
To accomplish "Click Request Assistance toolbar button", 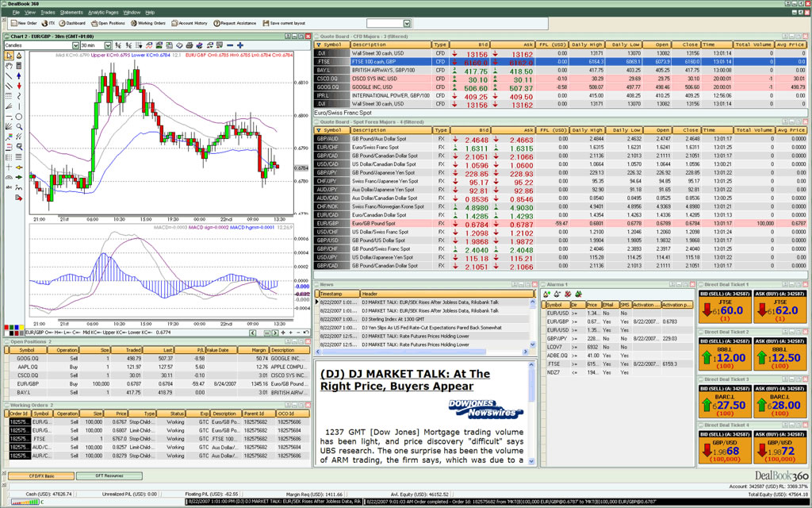I will click(x=235, y=23).
